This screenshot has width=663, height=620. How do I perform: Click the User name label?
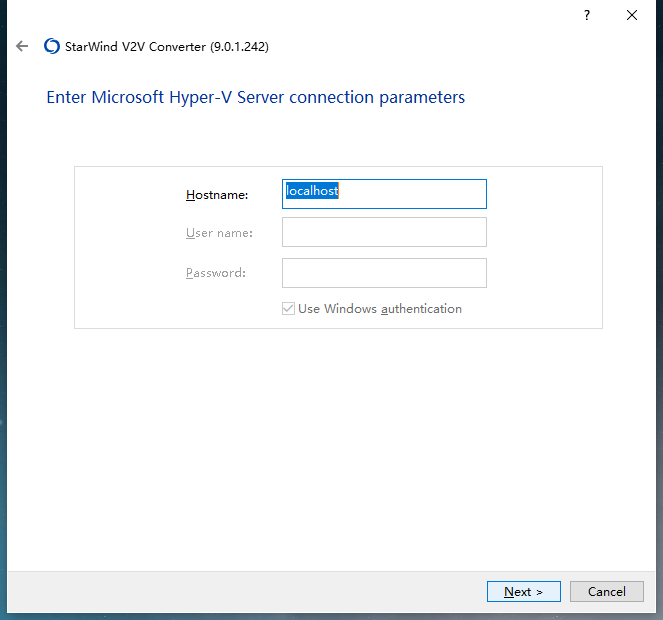click(219, 233)
